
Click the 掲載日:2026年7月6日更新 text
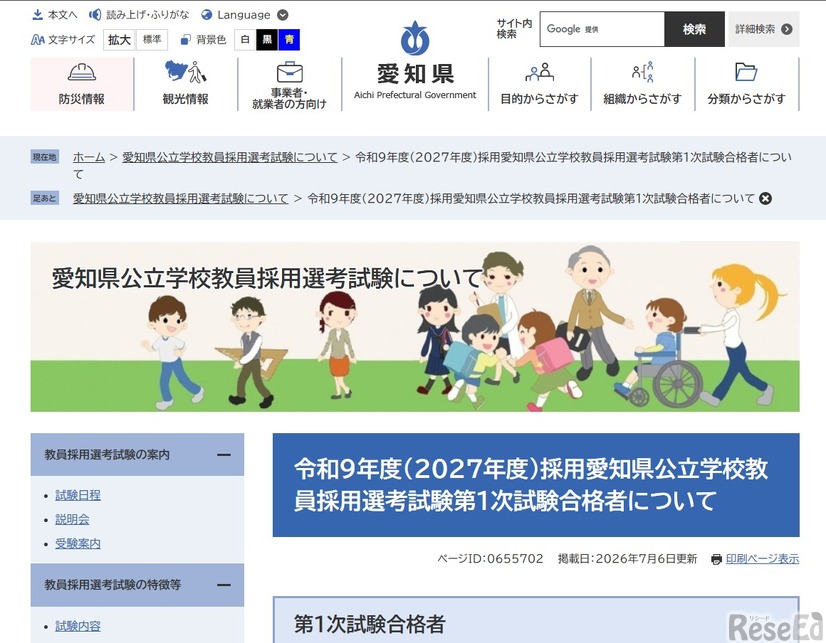click(x=627, y=559)
